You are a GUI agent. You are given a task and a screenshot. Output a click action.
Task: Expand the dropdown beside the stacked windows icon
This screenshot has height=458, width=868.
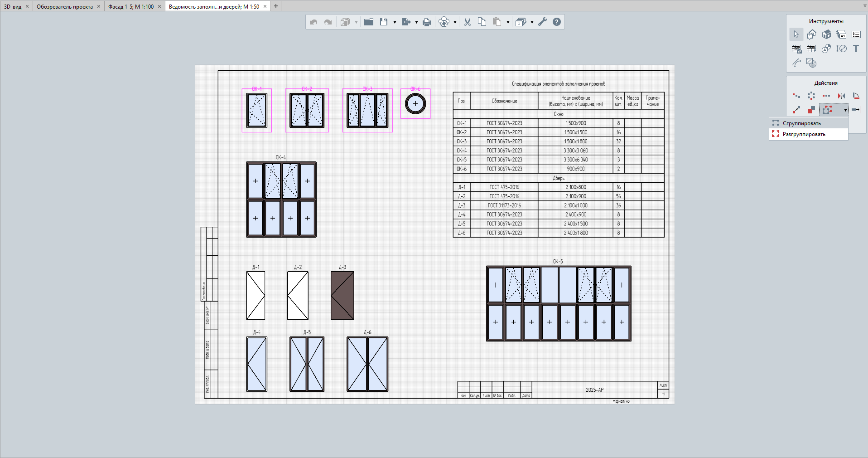[x=532, y=22]
